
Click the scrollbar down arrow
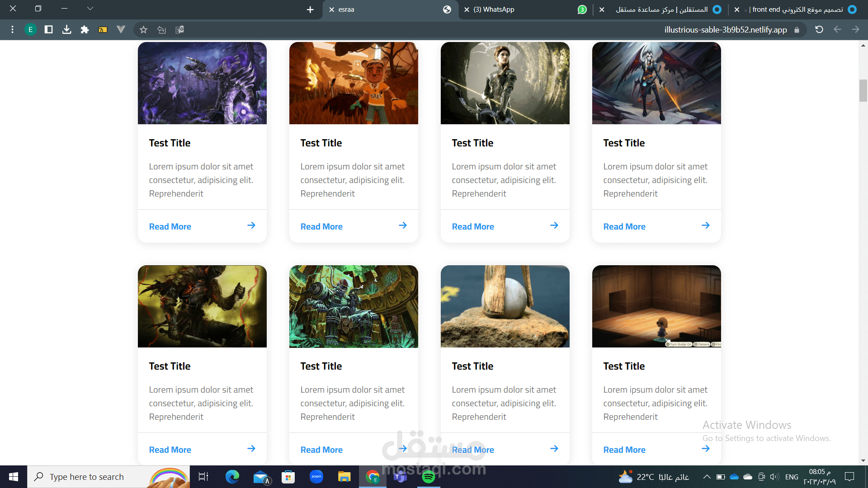pos(863,460)
